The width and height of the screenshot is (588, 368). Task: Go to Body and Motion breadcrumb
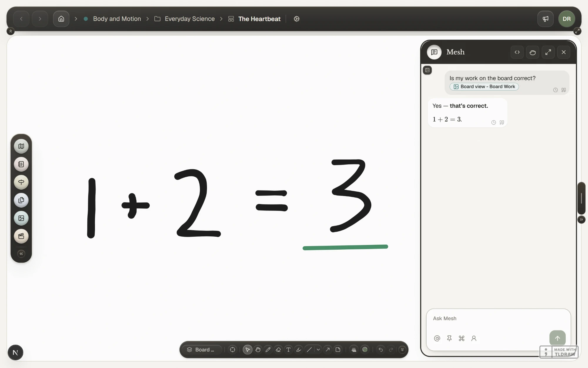point(117,19)
